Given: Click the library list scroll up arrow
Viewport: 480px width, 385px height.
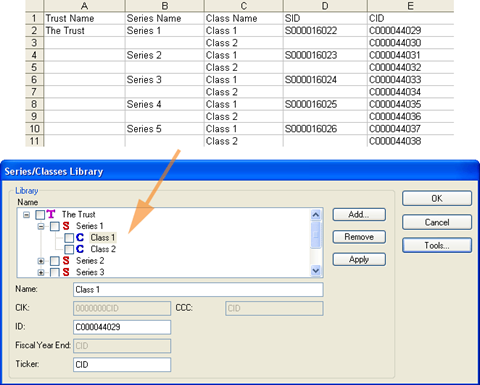Looking at the screenshot, I should [316, 215].
